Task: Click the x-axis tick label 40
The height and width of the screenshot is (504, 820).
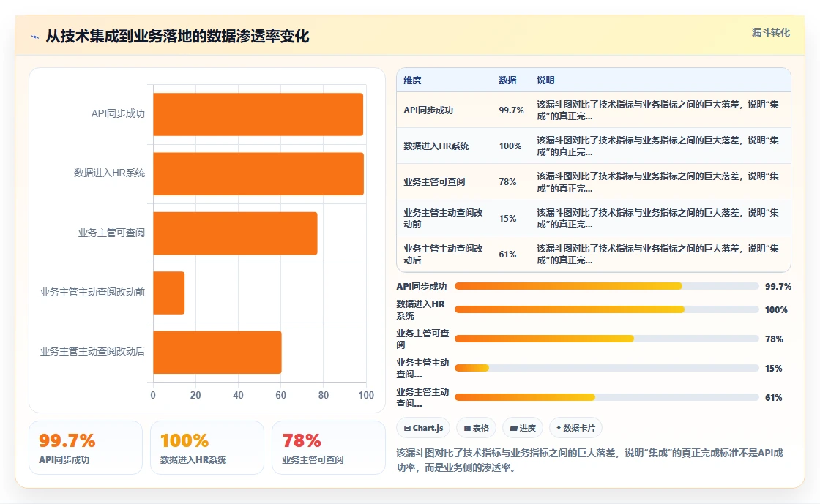Action: pos(238,395)
